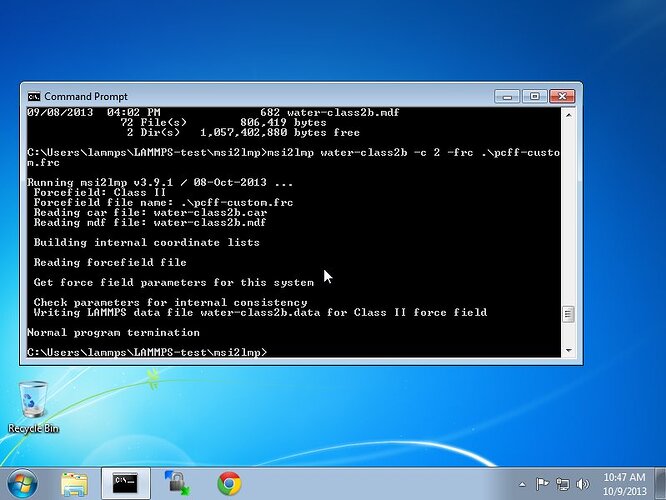
Task: Click the 'Reading forcefield file' line
Action: pyautogui.click(x=110, y=263)
